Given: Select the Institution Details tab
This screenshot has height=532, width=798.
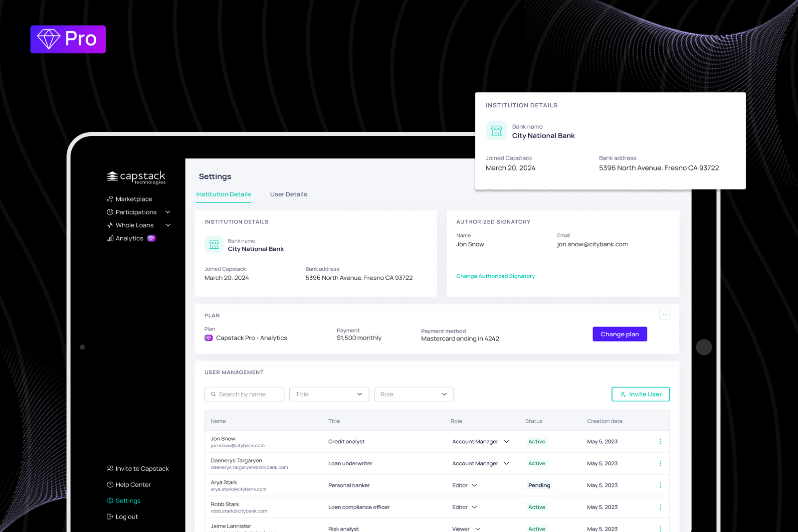Looking at the screenshot, I should coord(223,194).
